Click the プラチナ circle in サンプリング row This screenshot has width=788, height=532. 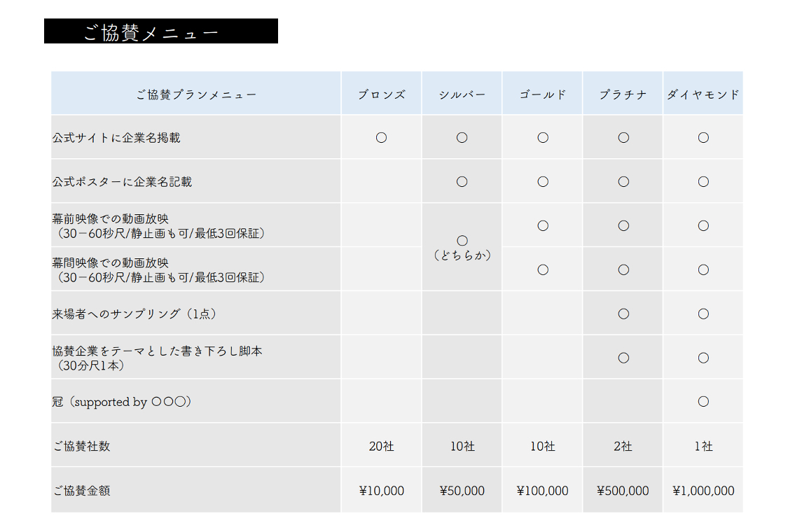(623, 314)
